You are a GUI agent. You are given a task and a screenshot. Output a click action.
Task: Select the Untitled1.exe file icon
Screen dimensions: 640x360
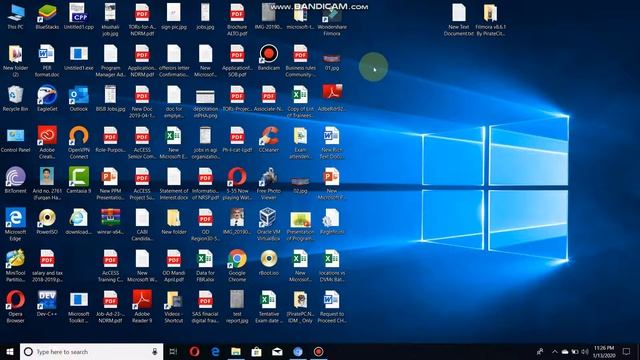78,58
